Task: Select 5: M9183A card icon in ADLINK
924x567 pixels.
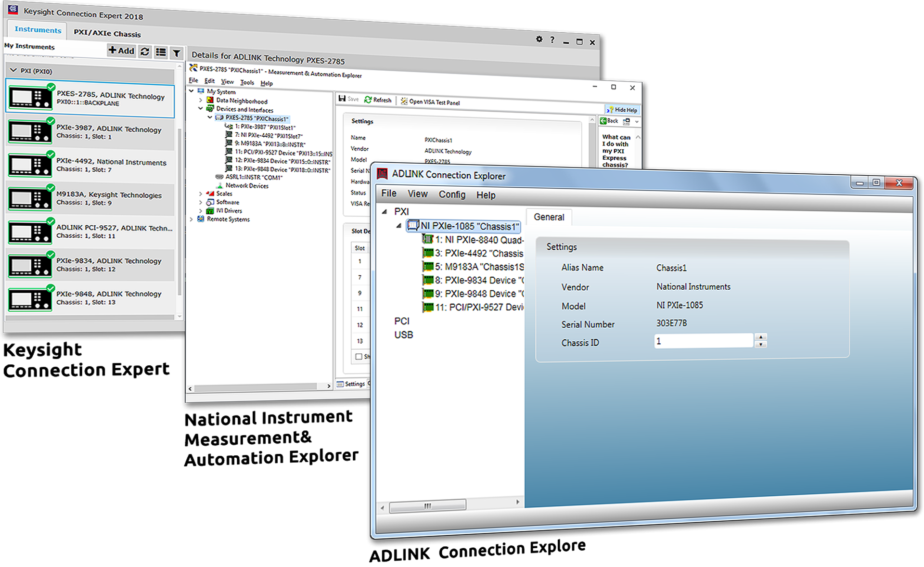Action: point(428,266)
